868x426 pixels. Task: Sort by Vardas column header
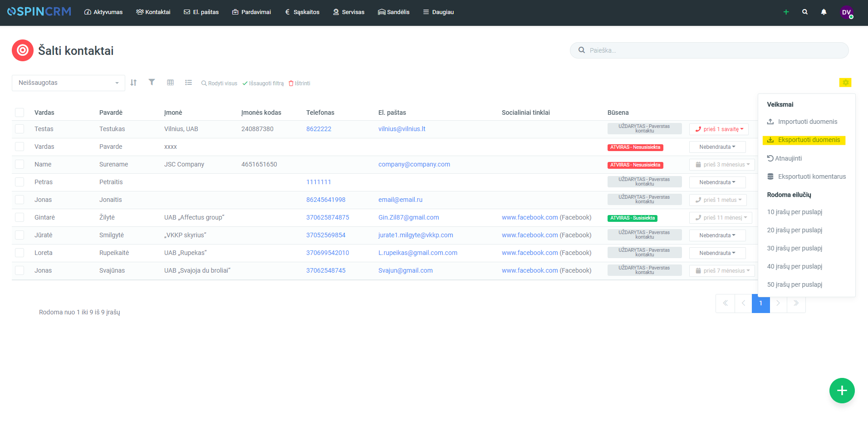tap(44, 113)
